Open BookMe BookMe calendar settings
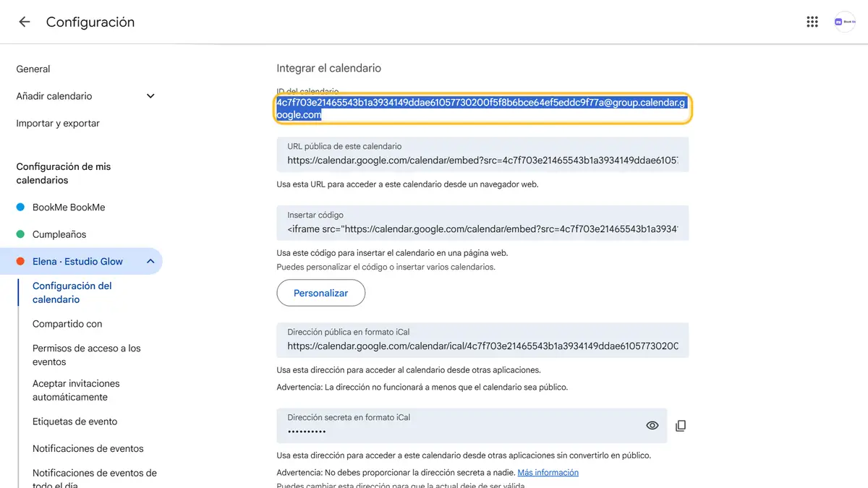The height and width of the screenshot is (488, 868). (69, 207)
